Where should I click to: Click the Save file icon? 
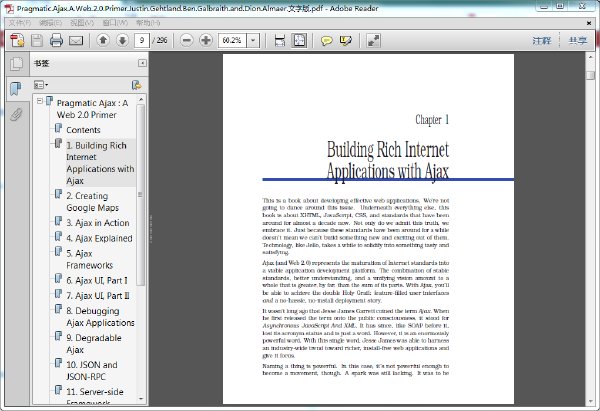tap(37, 40)
